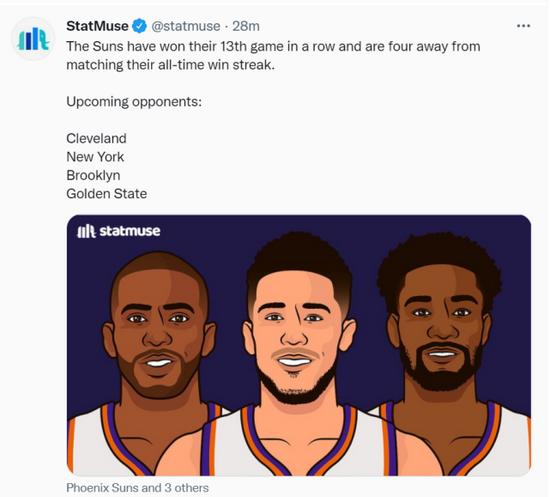This screenshot has width=550, height=497.
Task: Click the Cleveland opponent line
Action: [96, 138]
